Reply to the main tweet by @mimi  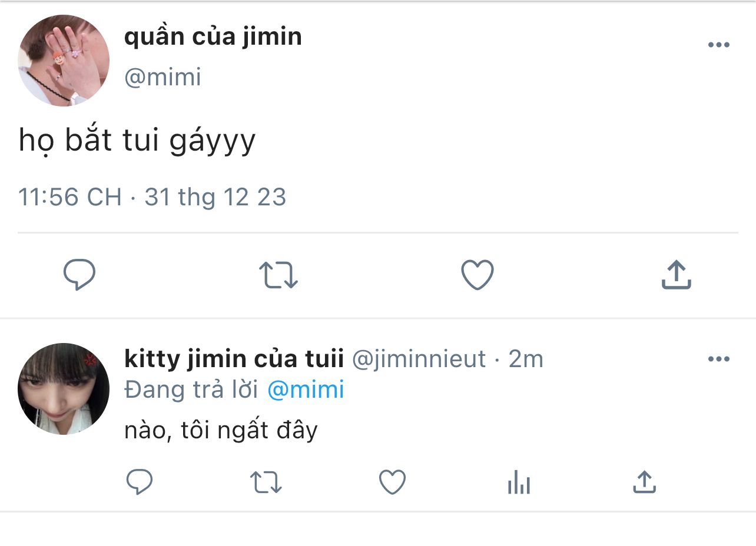[79, 275]
